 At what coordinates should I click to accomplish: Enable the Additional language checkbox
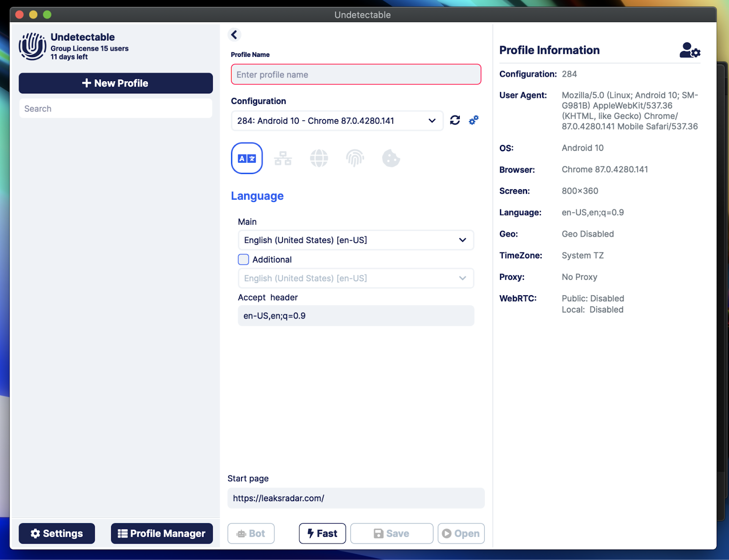[243, 259]
